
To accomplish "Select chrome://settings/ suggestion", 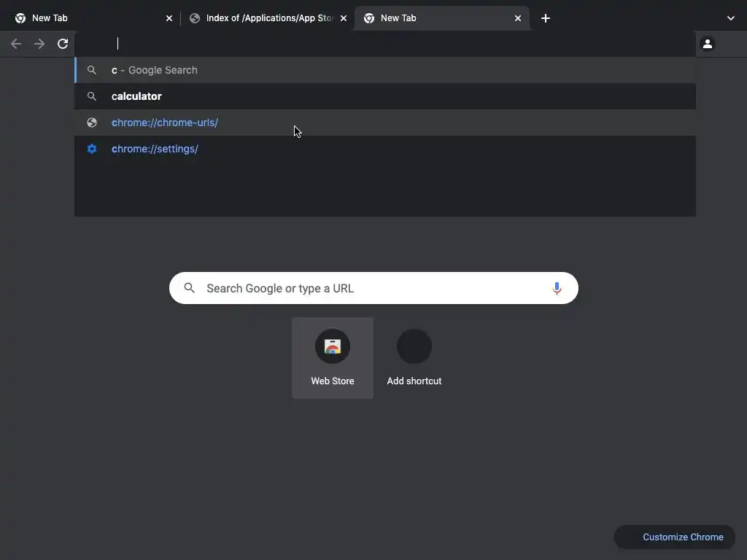I will pyautogui.click(x=385, y=149).
